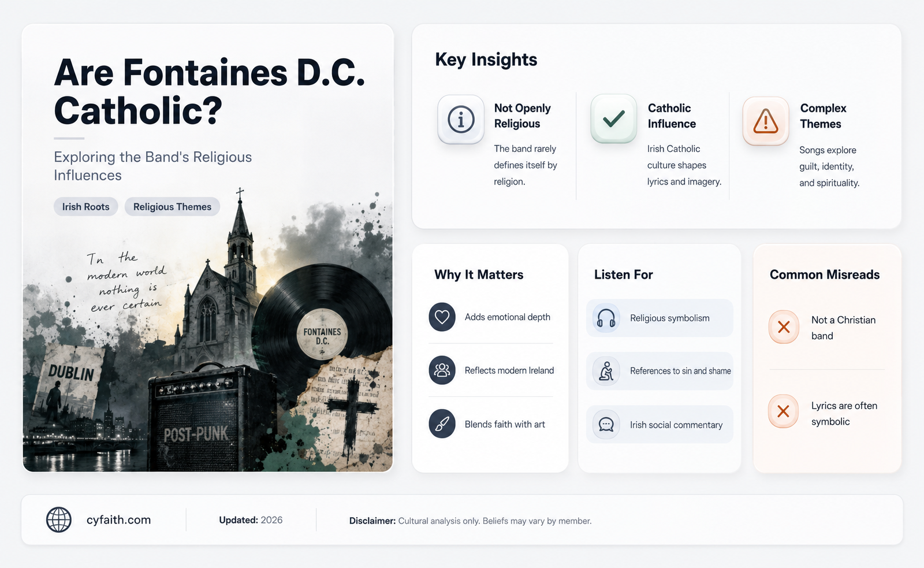Select the Religious Themes tag

[x=172, y=207]
